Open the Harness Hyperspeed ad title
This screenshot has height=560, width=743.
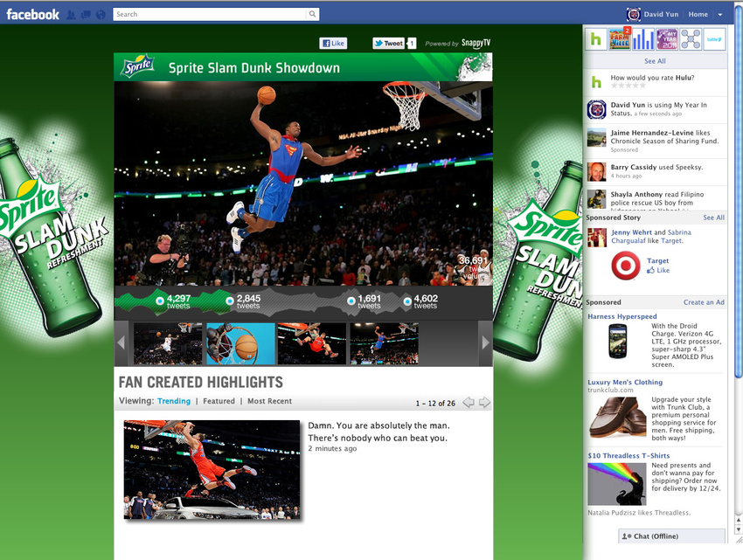point(622,316)
